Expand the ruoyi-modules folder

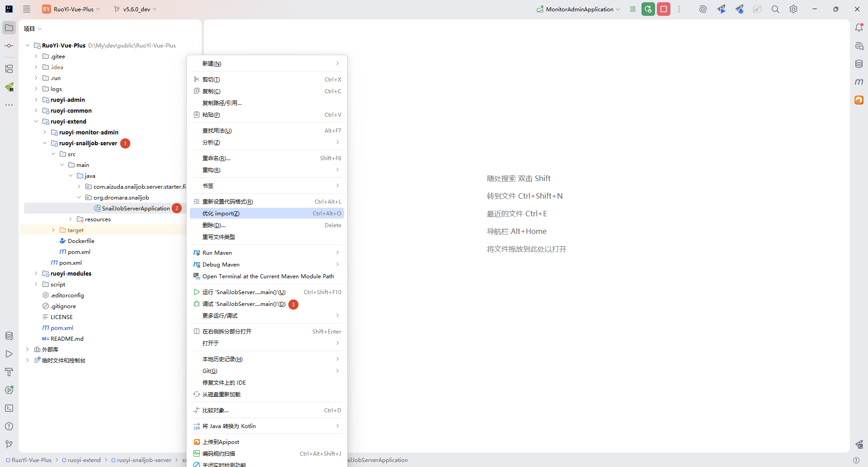pos(36,273)
